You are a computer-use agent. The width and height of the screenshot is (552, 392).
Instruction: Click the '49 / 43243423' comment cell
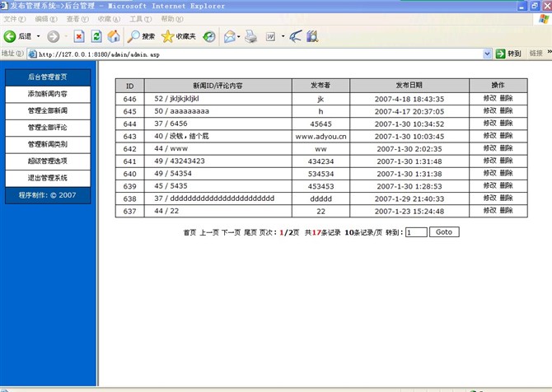click(x=218, y=161)
